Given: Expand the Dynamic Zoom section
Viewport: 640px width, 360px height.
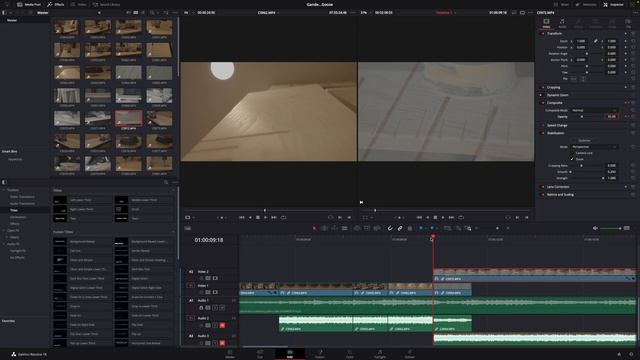Looking at the screenshot, I should (558, 95).
